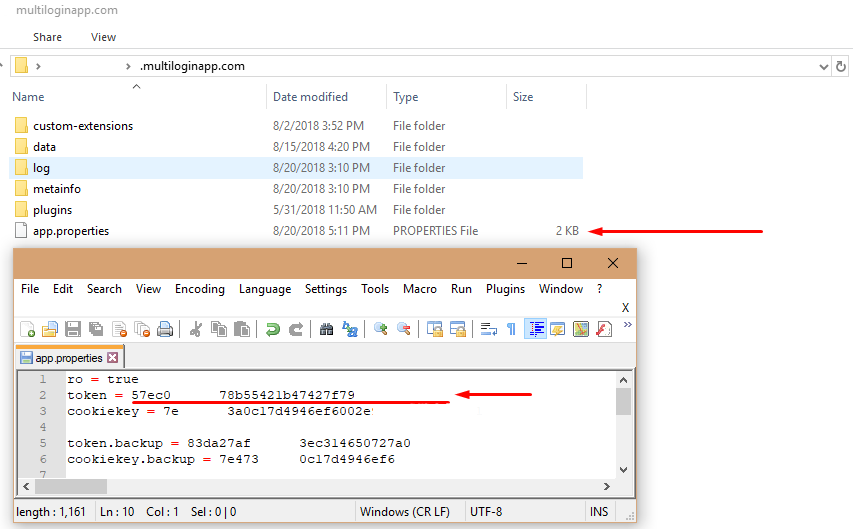The image size is (853, 529).
Task: Click the New file toolbar icon
Action: pyautogui.click(x=27, y=329)
